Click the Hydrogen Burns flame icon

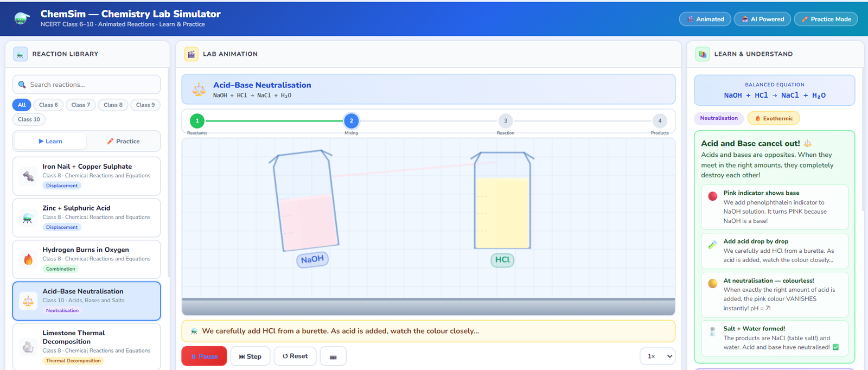pos(28,259)
